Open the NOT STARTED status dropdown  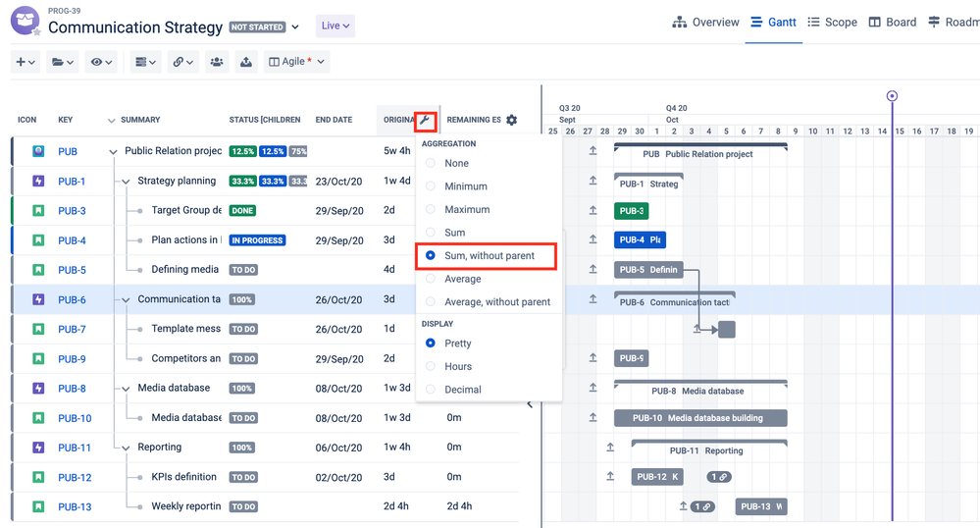(265, 26)
